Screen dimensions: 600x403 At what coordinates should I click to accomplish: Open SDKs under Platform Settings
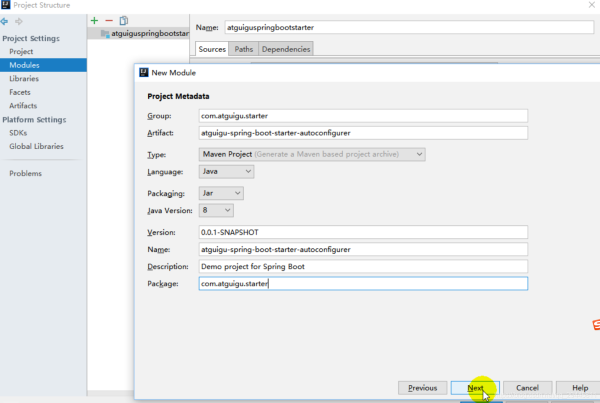click(18, 133)
